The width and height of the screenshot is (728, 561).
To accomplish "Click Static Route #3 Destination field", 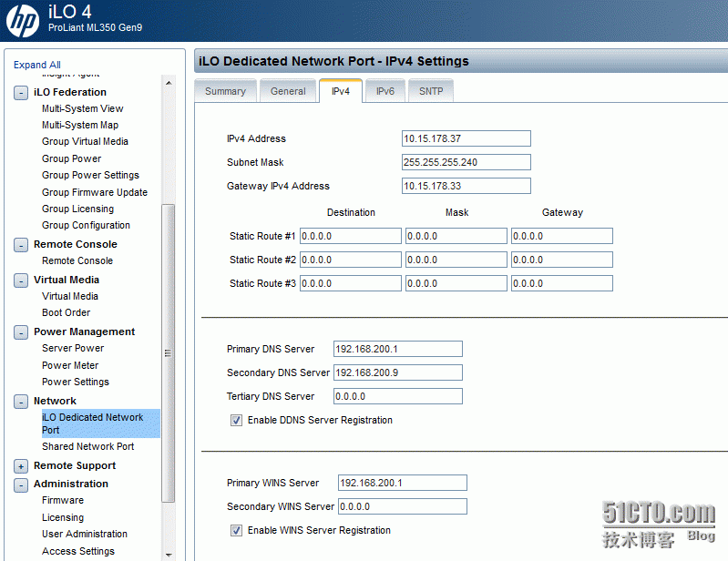I will [x=351, y=283].
